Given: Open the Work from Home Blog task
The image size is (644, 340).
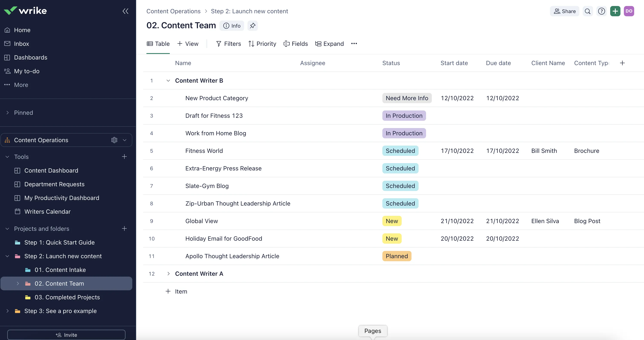Looking at the screenshot, I should [x=216, y=134].
